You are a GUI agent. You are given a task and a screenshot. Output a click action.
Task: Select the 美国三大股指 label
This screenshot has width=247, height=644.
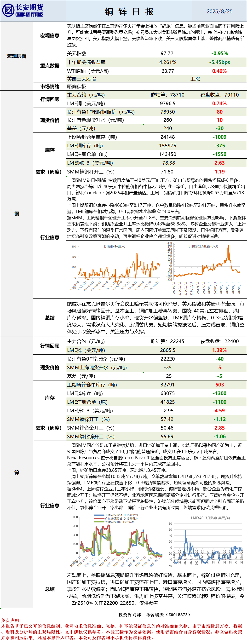(x=81, y=79)
